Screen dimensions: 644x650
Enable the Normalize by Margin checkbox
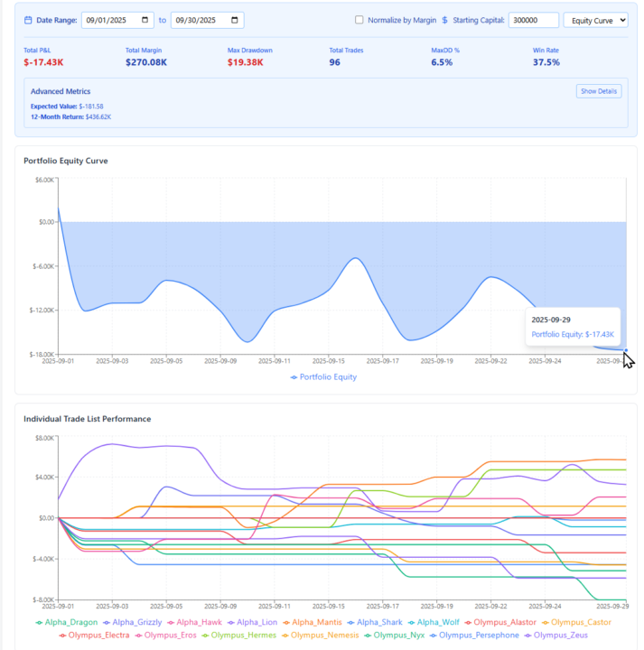359,20
